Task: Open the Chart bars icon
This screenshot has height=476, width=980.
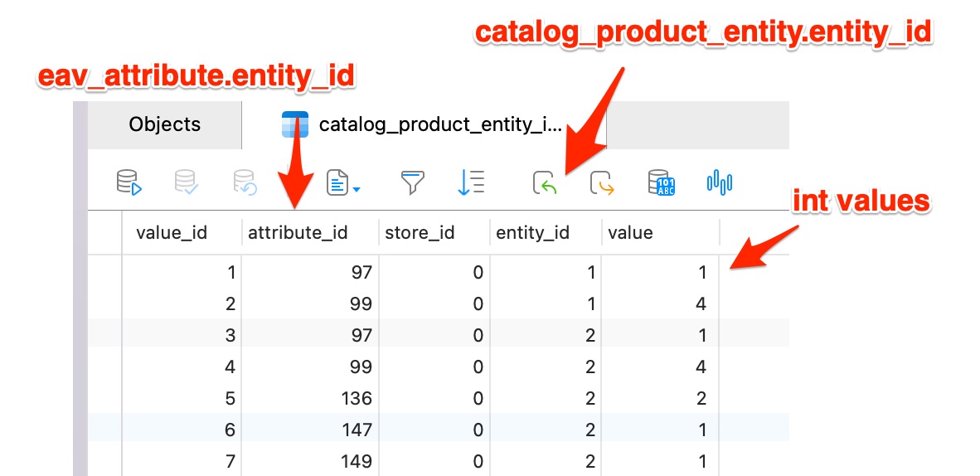Action: (x=719, y=182)
